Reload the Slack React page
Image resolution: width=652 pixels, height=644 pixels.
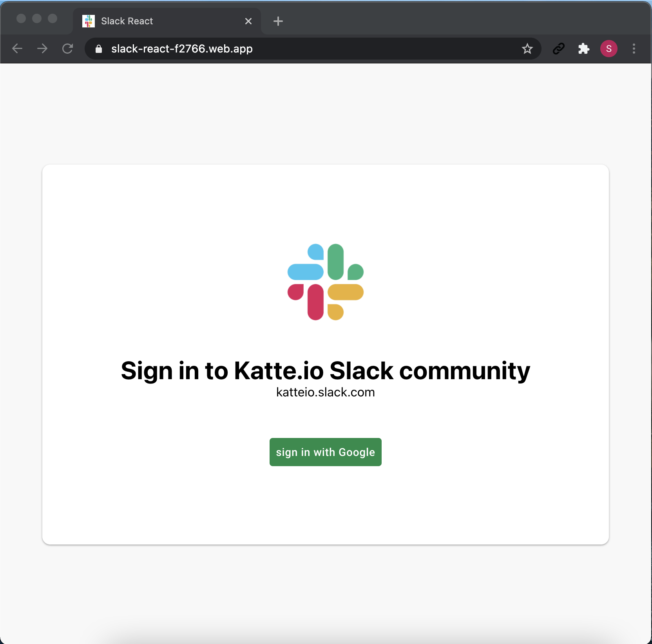(x=68, y=49)
